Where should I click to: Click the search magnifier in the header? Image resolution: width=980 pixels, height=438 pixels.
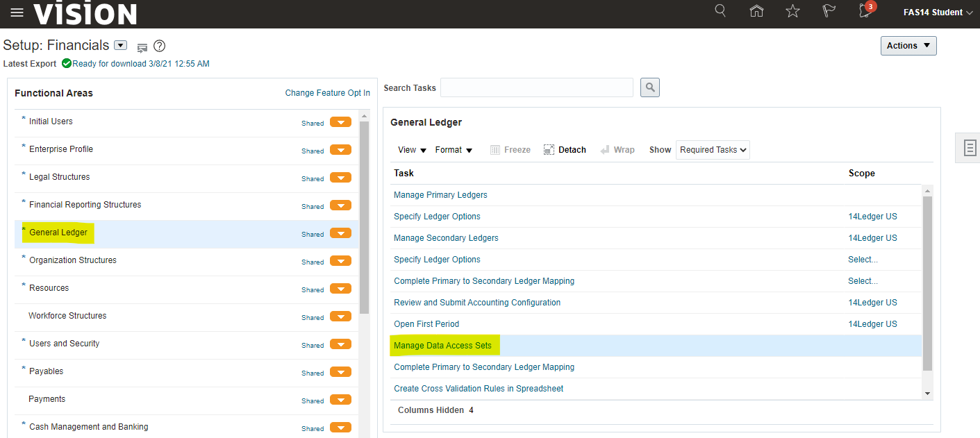pyautogui.click(x=720, y=11)
